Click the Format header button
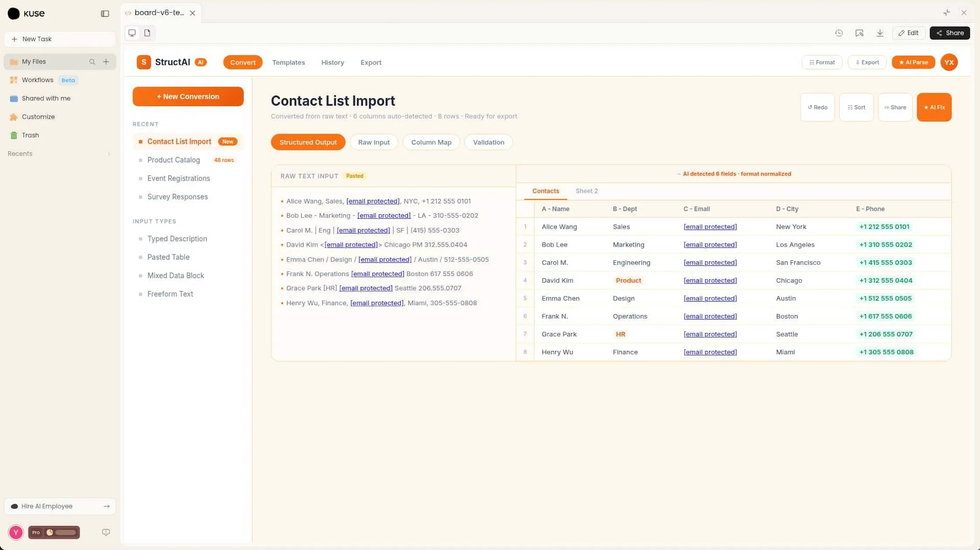Image resolution: width=980 pixels, height=550 pixels. (821, 62)
